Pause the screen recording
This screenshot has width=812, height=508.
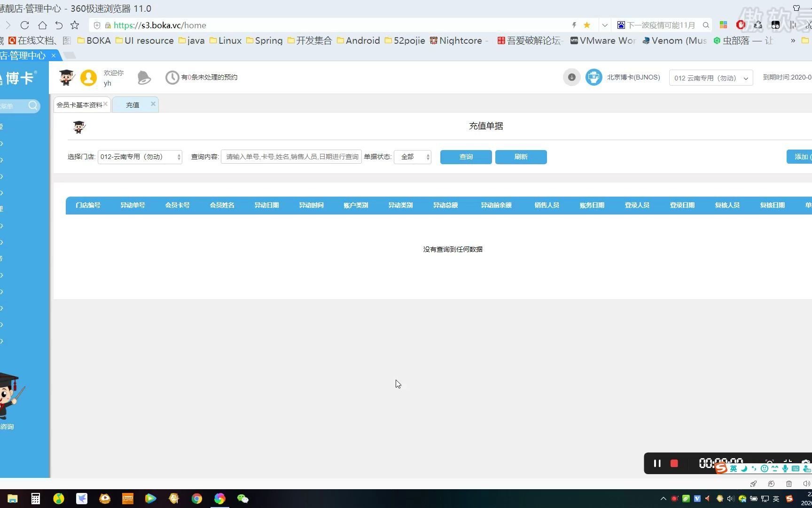click(x=657, y=464)
